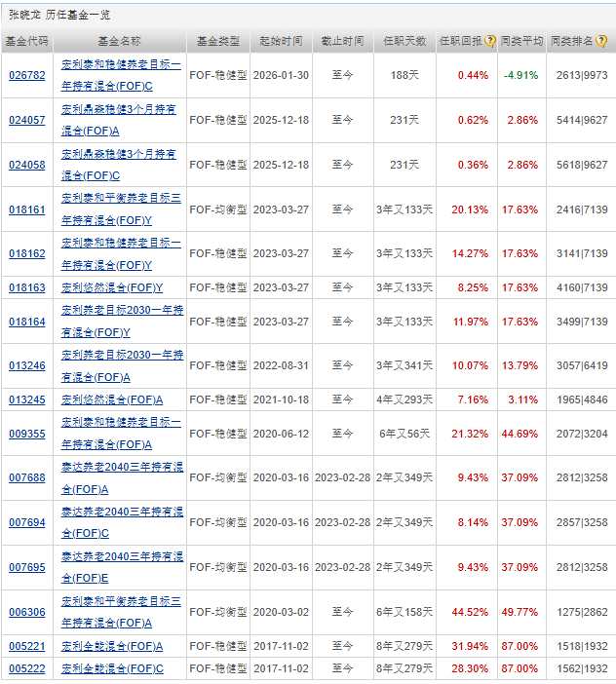616x684 pixels.
Task: Open fund code 005221 link
Action: pyautogui.click(x=27, y=646)
